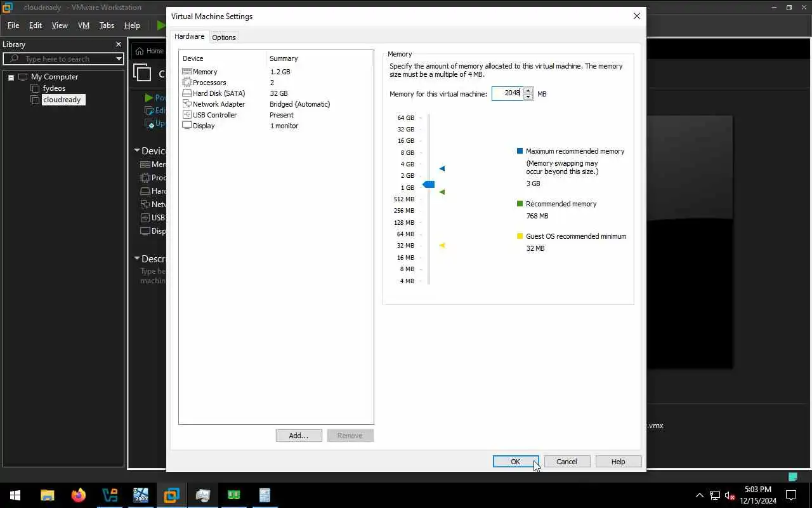Click the My Computer icon in Library tree
812x508 pixels.
[23, 77]
